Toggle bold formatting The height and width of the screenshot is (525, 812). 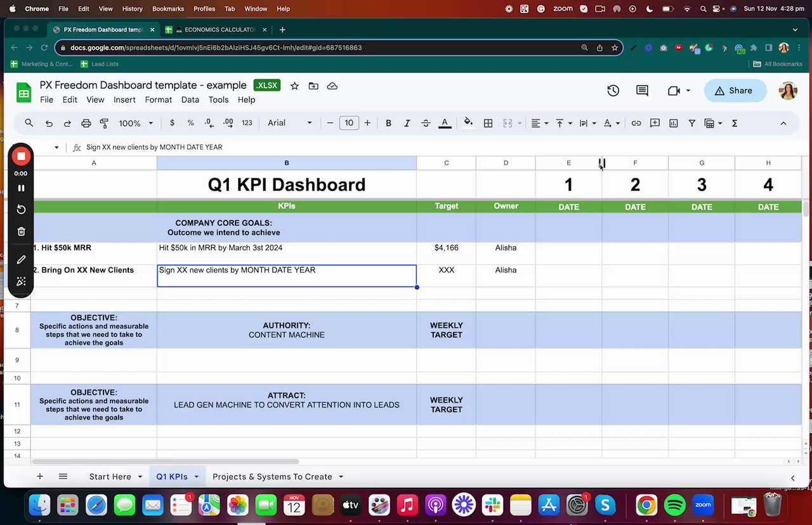(x=388, y=123)
